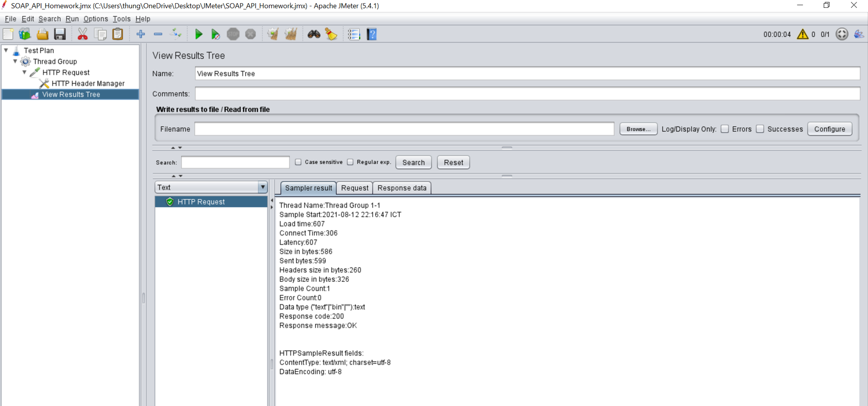Copy the selected element via the toolbar icon
868x406 pixels.
click(100, 34)
